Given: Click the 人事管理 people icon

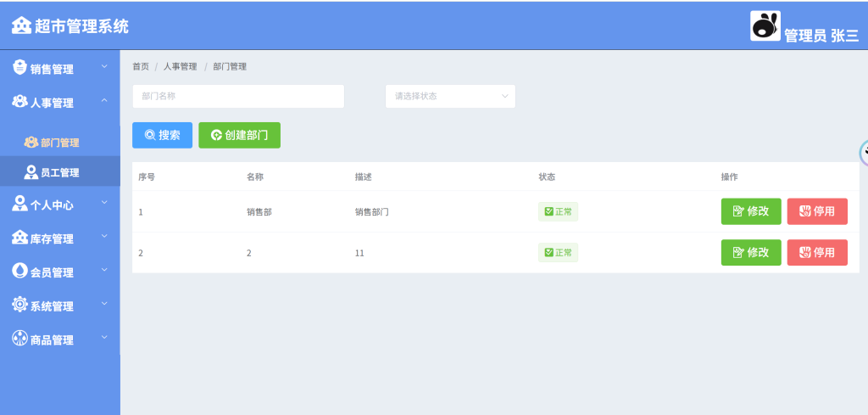Looking at the screenshot, I should coord(19,102).
